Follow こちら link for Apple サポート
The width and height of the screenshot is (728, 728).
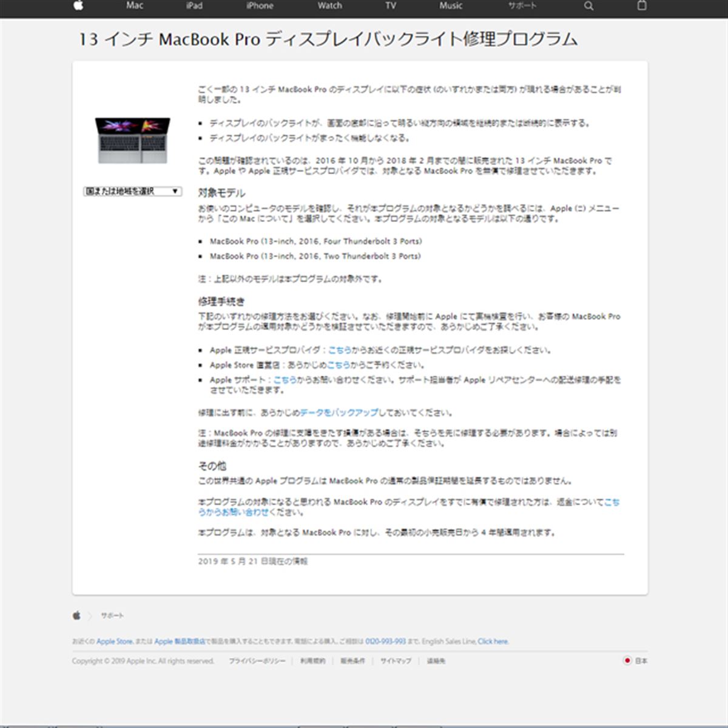285,380
